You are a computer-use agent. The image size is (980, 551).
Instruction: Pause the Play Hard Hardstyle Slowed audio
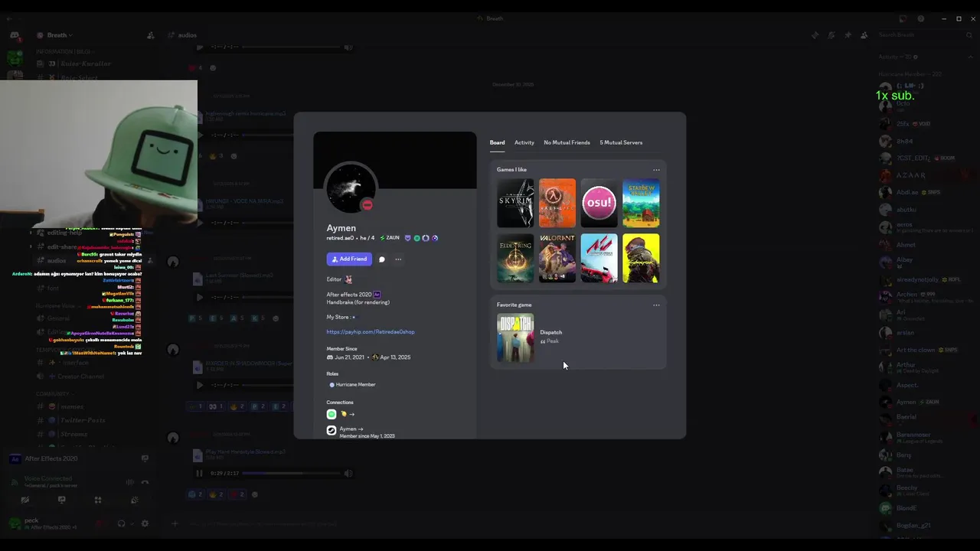click(200, 473)
